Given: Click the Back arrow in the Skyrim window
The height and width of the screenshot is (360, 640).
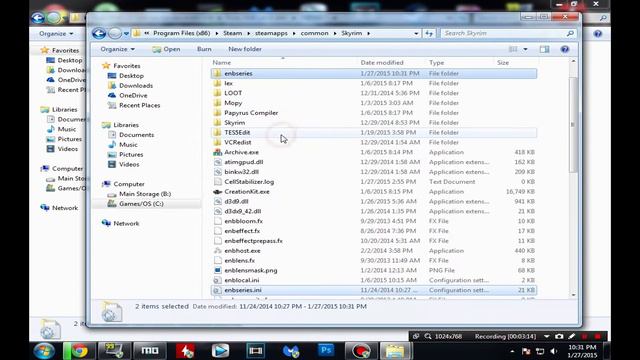Looking at the screenshot, I should click(x=99, y=33).
